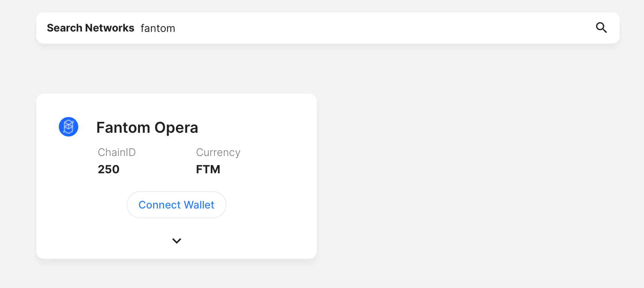The image size is (644, 288).
Task: Click card area beneath the Fantom logo
Action: [x=69, y=169]
